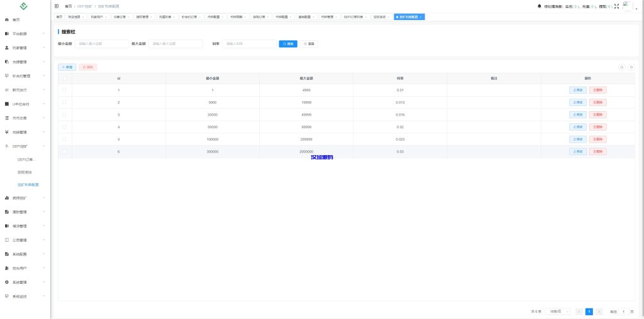This screenshot has width=644, height=319.
Task: Click the blue 搜索 search button
Action: click(288, 44)
